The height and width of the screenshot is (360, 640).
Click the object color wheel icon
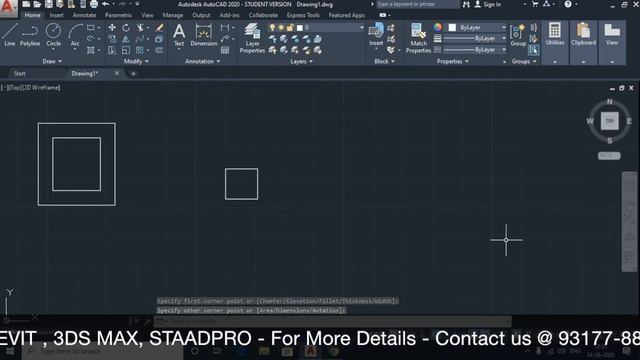click(x=438, y=27)
